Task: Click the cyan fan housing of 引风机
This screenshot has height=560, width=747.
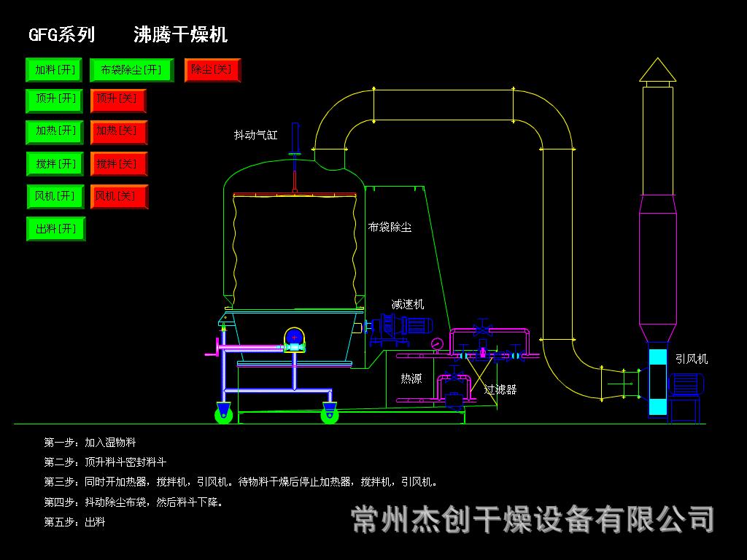Action: (x=657, y=382)
